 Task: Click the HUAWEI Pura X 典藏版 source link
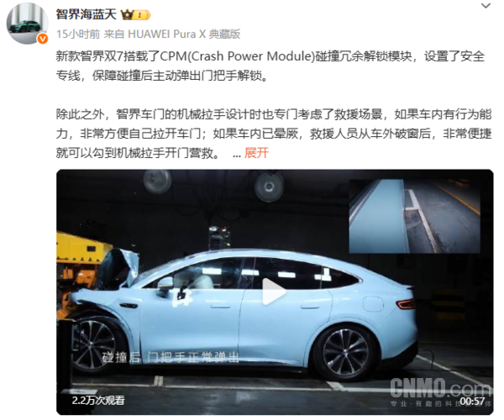[184, 34]
